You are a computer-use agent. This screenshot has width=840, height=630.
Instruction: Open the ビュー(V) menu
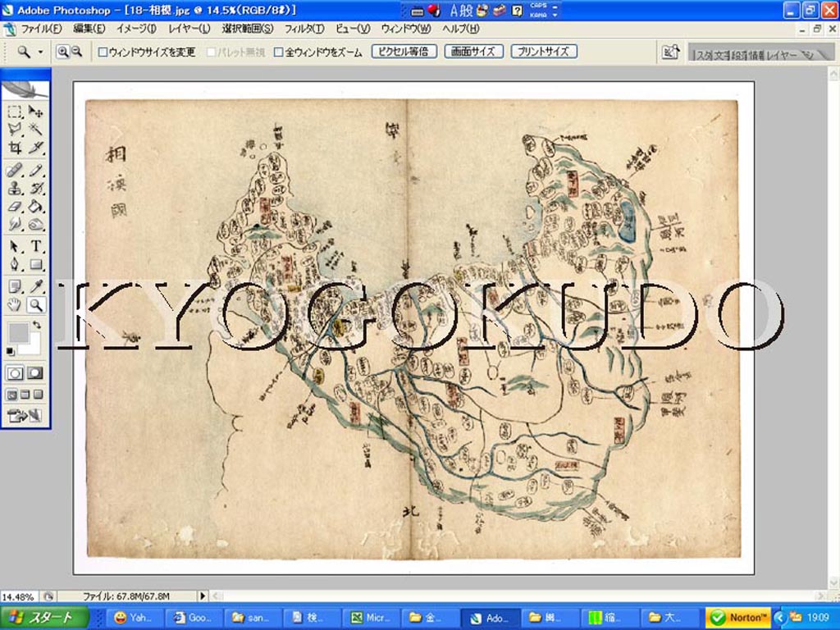point(353,29)
